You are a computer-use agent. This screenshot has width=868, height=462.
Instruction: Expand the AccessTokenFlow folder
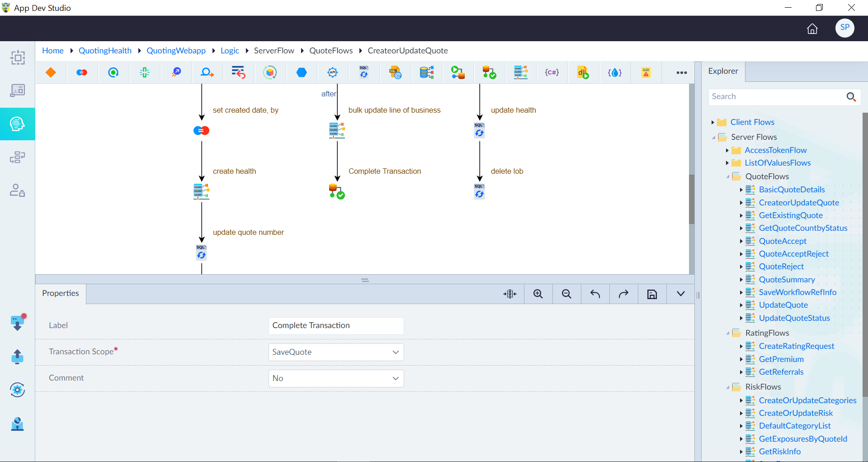727,150
